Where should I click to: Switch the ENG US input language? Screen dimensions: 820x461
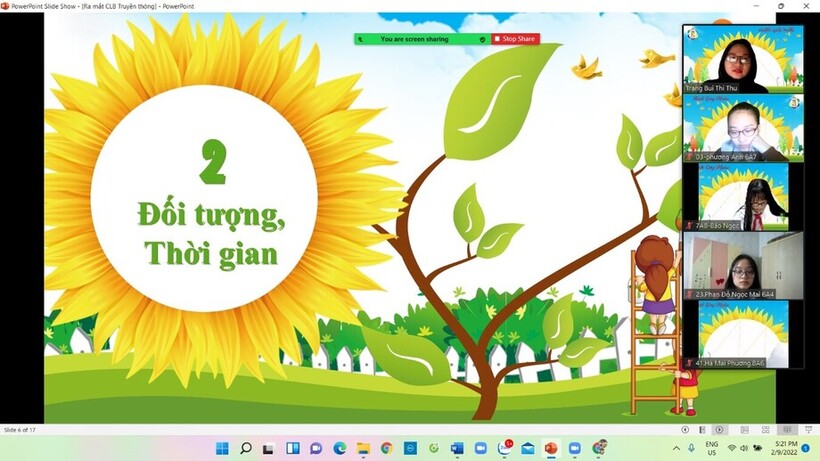(x=712, y=448)
